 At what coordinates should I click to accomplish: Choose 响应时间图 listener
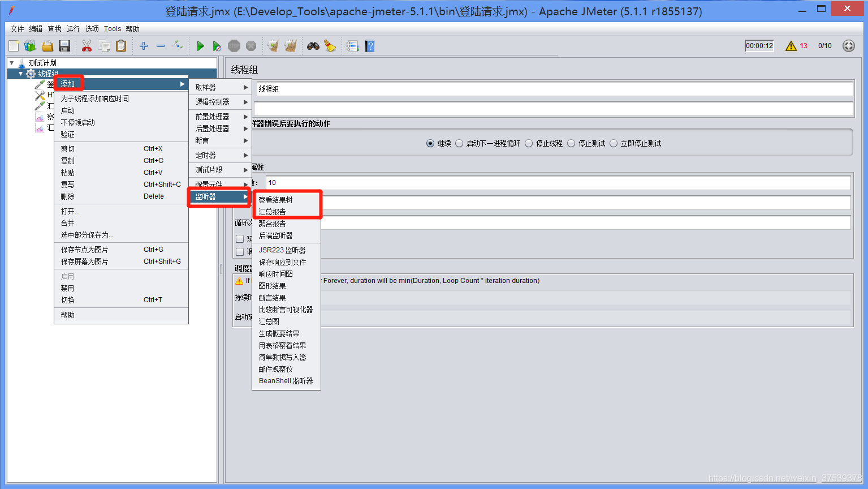pyautogui.click(x=286, y=274)
